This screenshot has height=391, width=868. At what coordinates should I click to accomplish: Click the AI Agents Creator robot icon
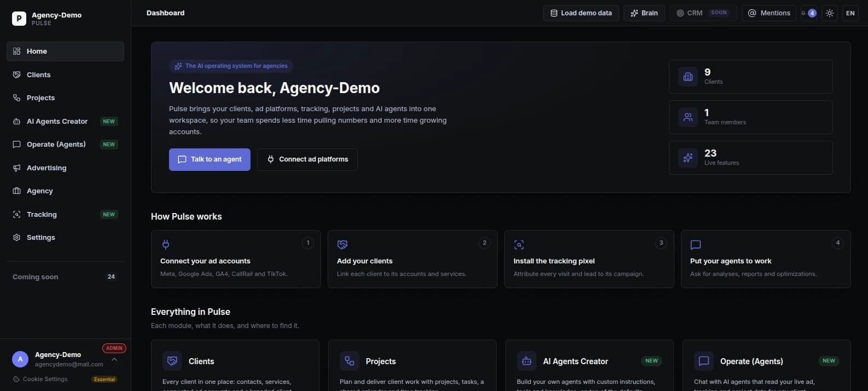(16, 121)
